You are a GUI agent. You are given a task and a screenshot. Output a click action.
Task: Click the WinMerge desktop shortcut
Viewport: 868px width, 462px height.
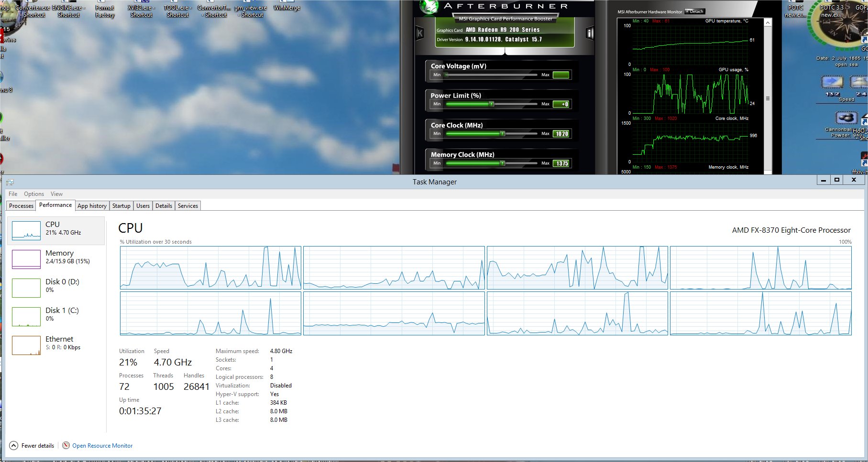(286, 8)
